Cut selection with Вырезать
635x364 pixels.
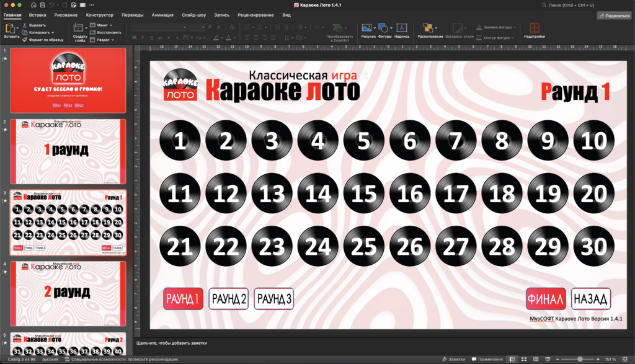[34, 25]
